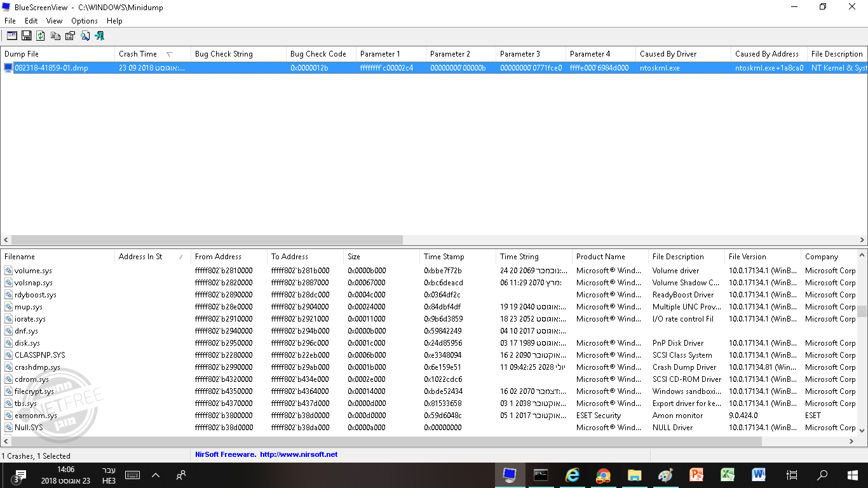The height and width of the screenshot is (488, 868).
Task: Click the Exit door toolbar icon
Action: point(99,36)
